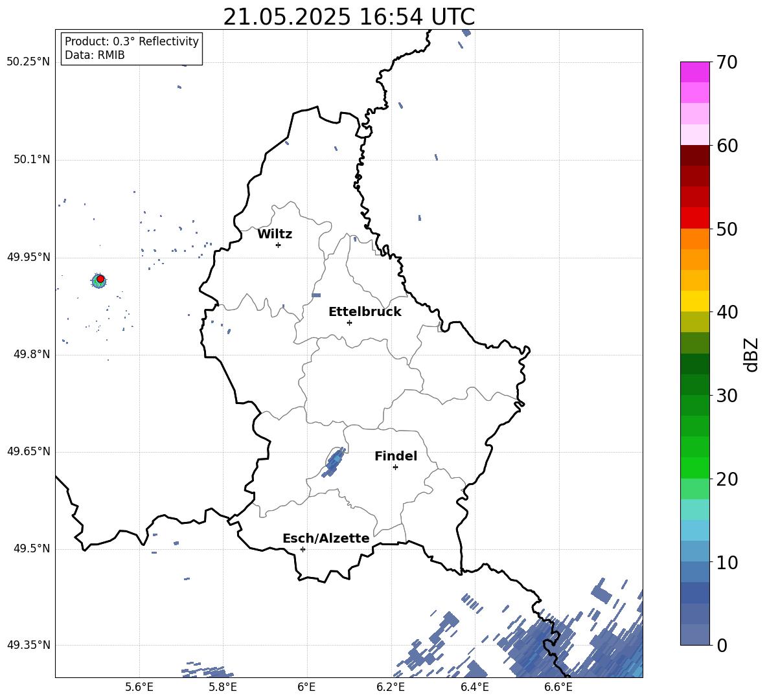The width and height of the screenshot is (767, 700).
Task: Click the title 21.05.2025 16:54 UTC
Action: 349,17
